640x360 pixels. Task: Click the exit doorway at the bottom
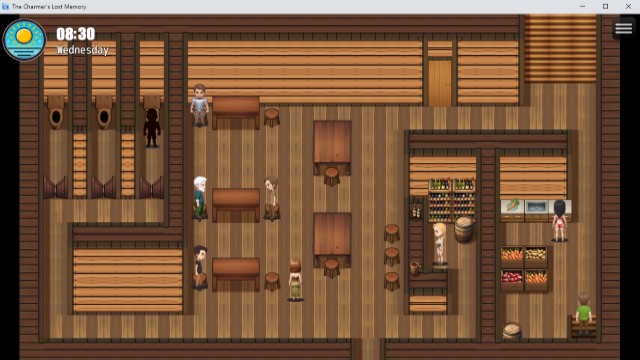pos(367,349)
